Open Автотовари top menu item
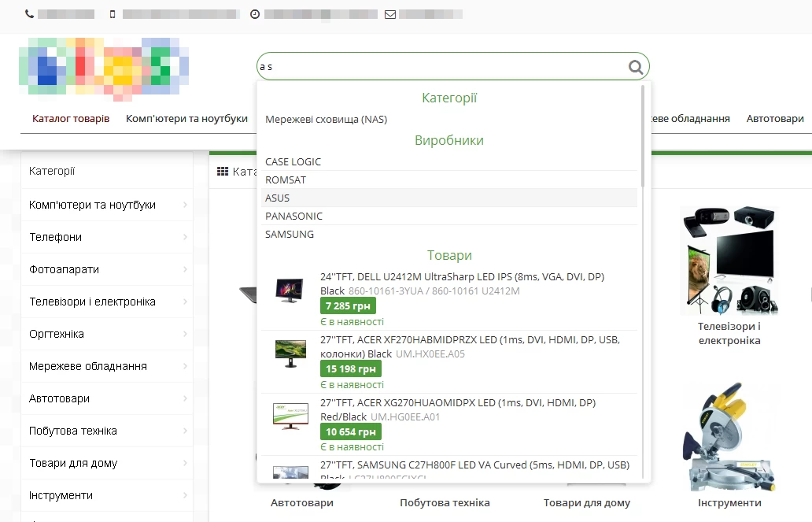Viewport: 812px width, 522px height. tap(775, 119)
